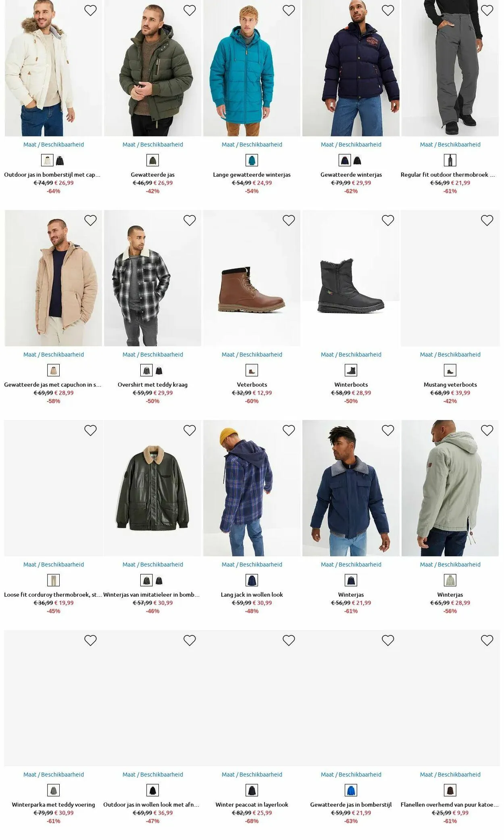Click heart icon on Veterboots product
This screenshot has height=840, width=504.
point(289,220)
